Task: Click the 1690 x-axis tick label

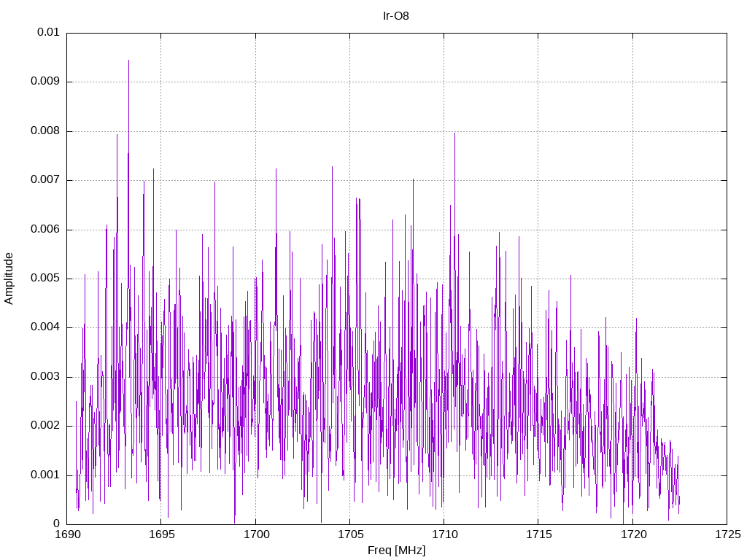Action: [x=67, y=534]
